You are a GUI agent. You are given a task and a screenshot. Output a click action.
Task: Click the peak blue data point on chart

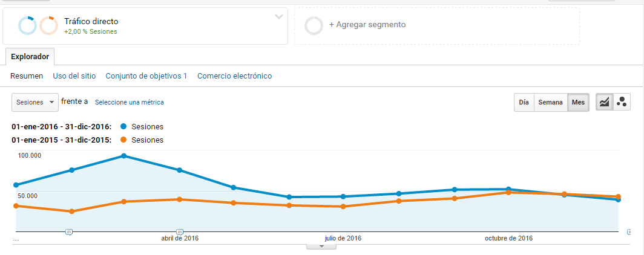(x=123, y=156)
